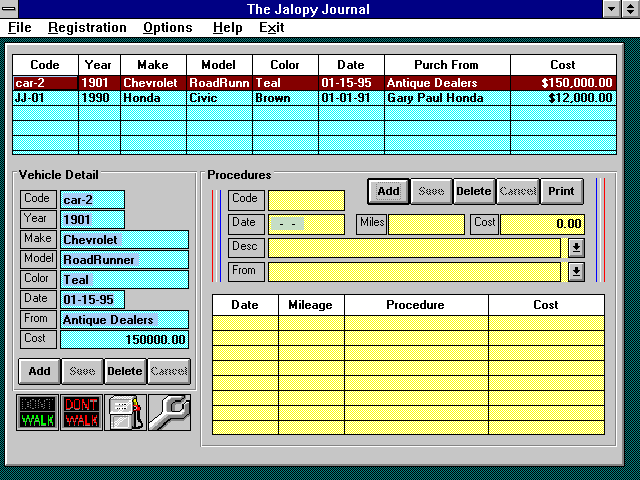Click the vehicle Color field showing Teal
This screenshot has width=640, height=480.
click(x=124, y=280)
